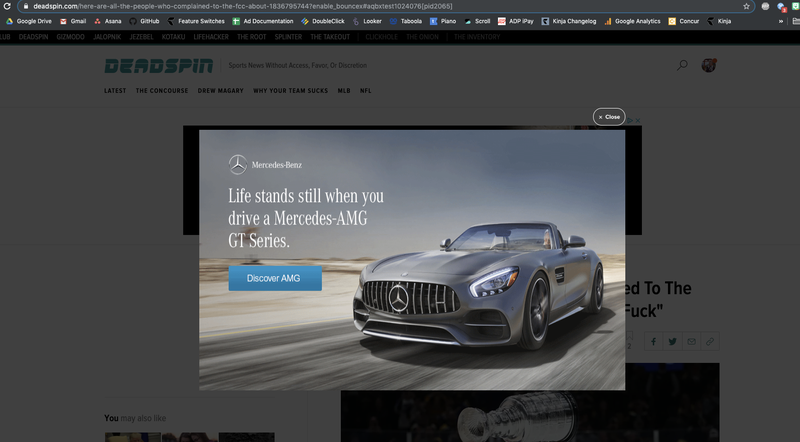Select the NFL nav item
800x442 pixels.
tap(365, 91)
